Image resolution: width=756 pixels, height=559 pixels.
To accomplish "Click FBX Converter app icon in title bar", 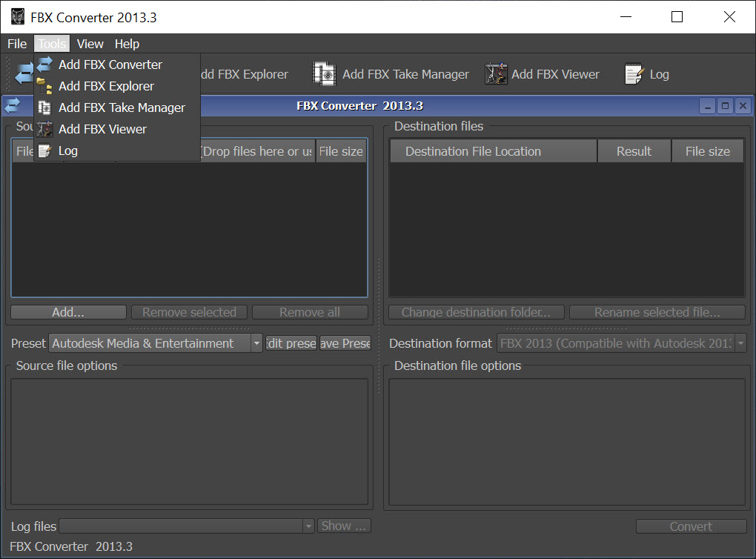I will 18,17.
